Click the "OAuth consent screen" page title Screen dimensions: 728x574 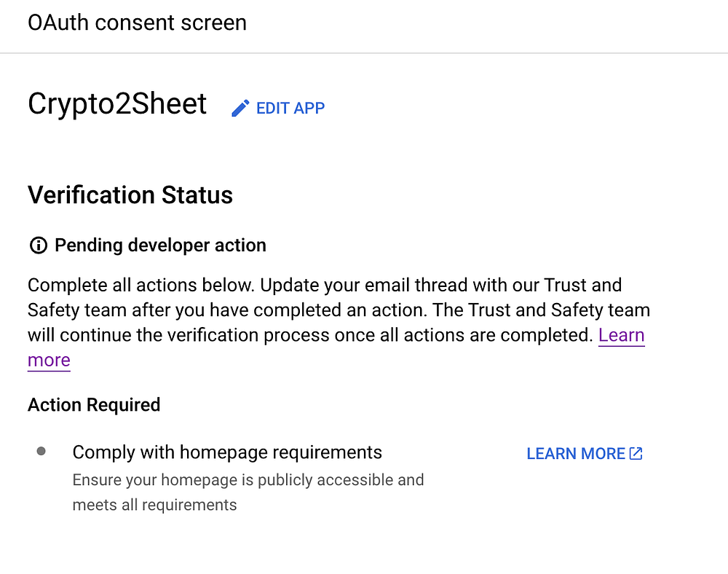(137, 23)
